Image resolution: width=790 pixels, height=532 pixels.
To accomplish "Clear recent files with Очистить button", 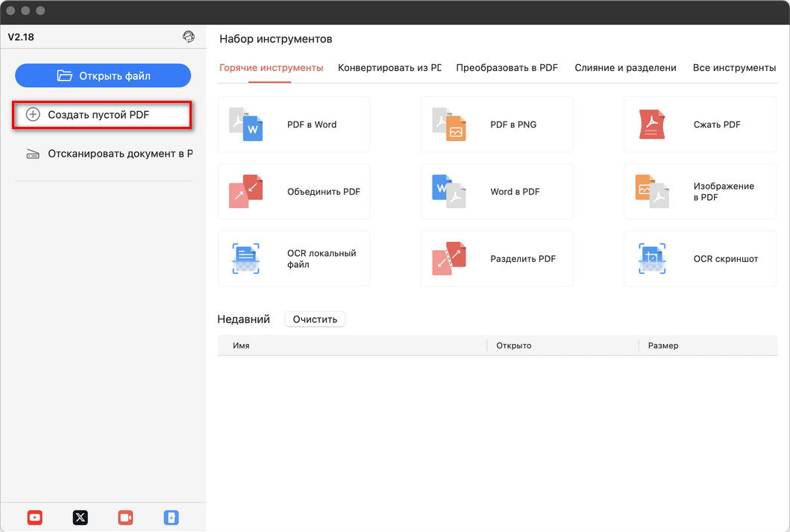I will pyautogui.click(x=314, y=319).
